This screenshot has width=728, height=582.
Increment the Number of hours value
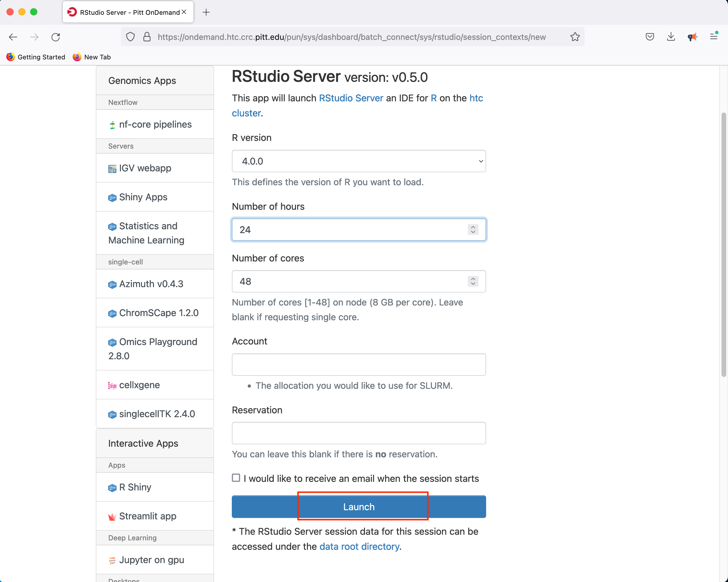click(x=473, y=227)
